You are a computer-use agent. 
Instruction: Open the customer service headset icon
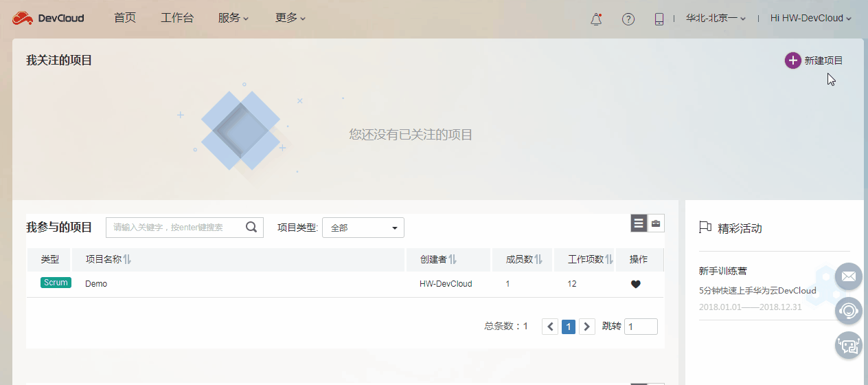pyautogui.click(x=849, y=311)
